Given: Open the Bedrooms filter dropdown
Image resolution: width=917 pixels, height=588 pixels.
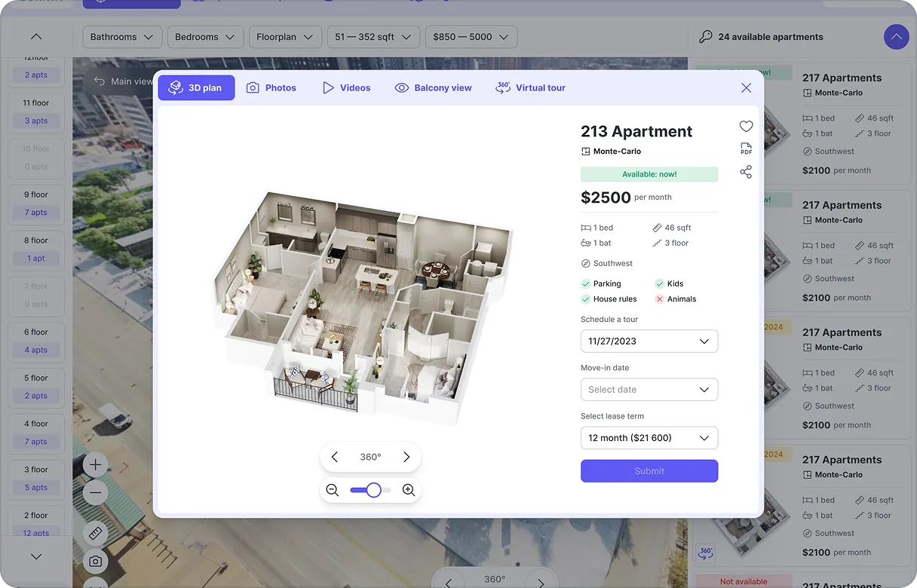Looking at the screenshot, I should 205,37.
